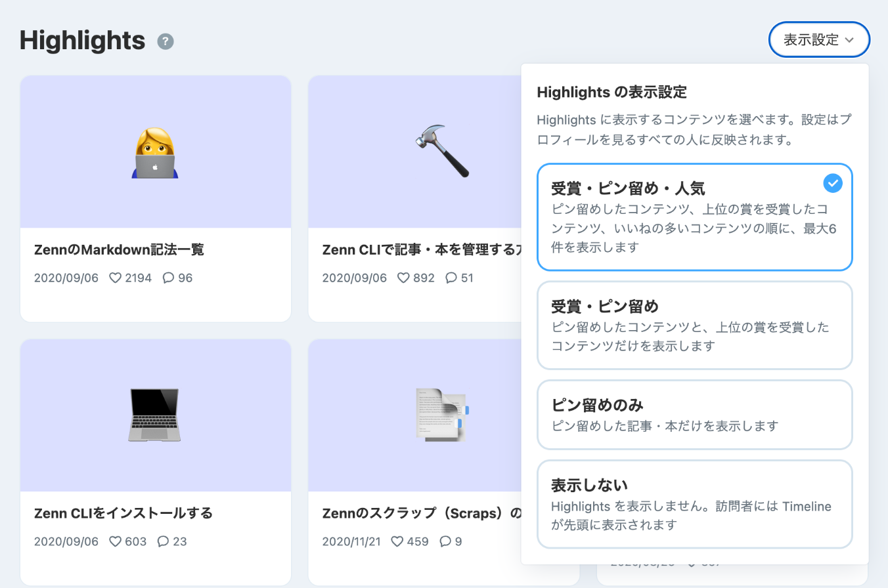Click the comment icon beside 96

tap(168, 278)
